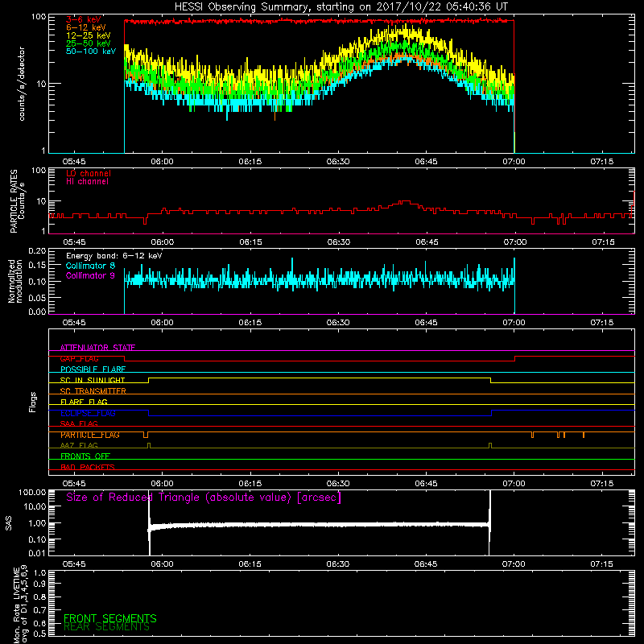The height and width of the screenshot is (644, 644).
Task: Click the GAP_FLAG label
Action: 79,358
